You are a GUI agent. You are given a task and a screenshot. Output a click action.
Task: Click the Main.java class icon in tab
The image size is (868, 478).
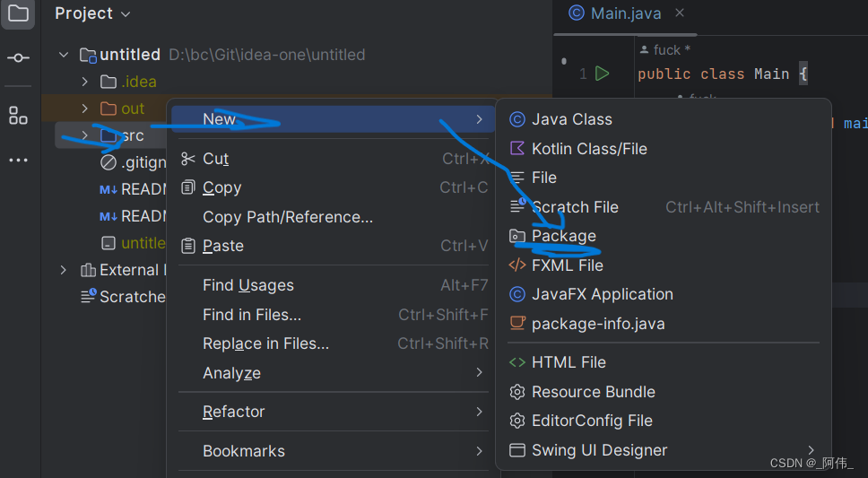click(577, 13)
